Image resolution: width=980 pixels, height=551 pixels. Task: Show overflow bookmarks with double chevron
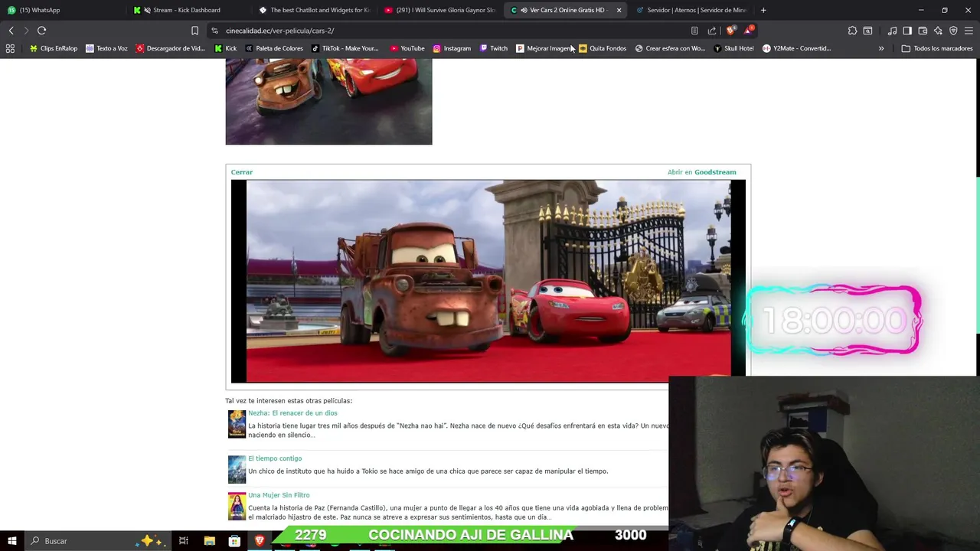pos(881,48)
